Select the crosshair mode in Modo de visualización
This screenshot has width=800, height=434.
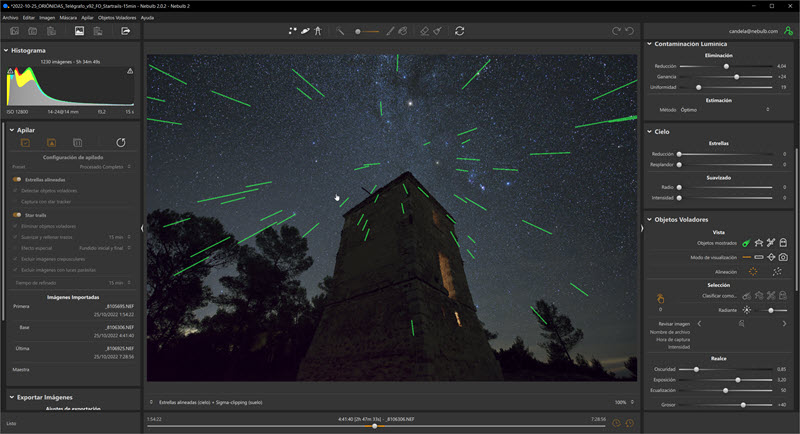(x=771, y=257)
